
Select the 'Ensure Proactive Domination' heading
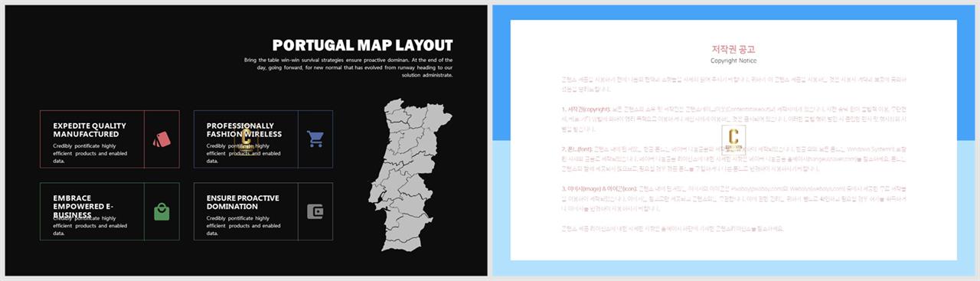point(243,202)
